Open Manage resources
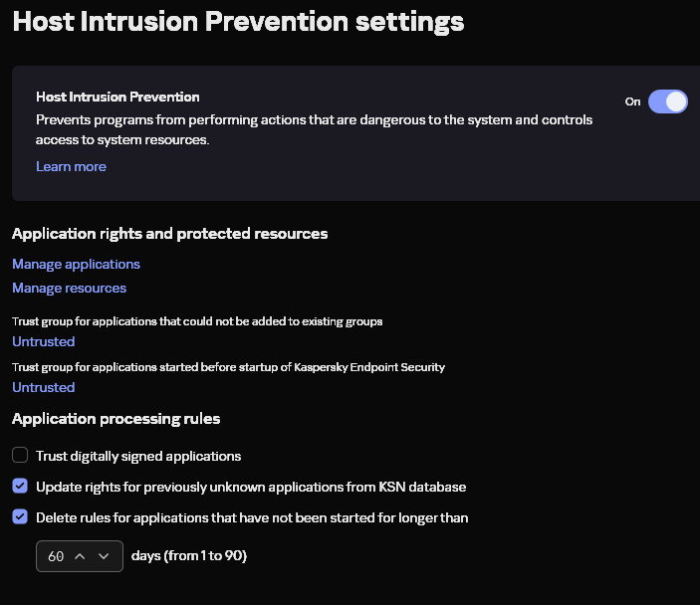 69,289
